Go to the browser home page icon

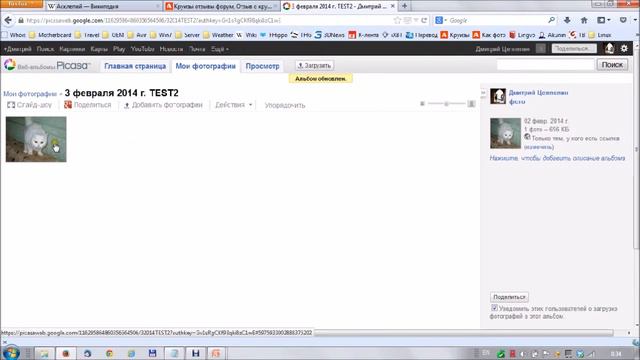[584, 20]
